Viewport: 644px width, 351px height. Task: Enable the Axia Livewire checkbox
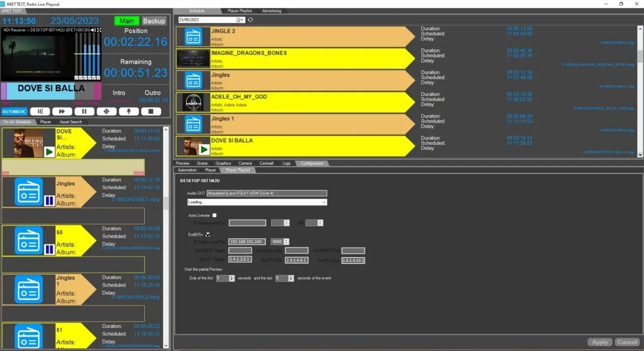point(214,215)
